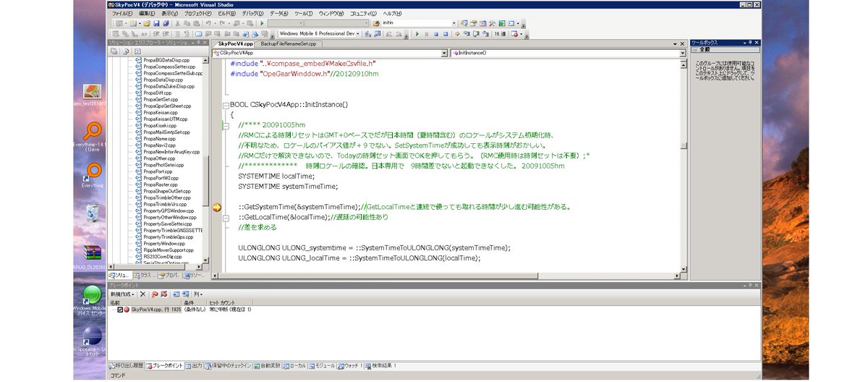
Task: Open the Windows Mobile デバイス センター desktop icon
Action: click(x=91, y=300)
